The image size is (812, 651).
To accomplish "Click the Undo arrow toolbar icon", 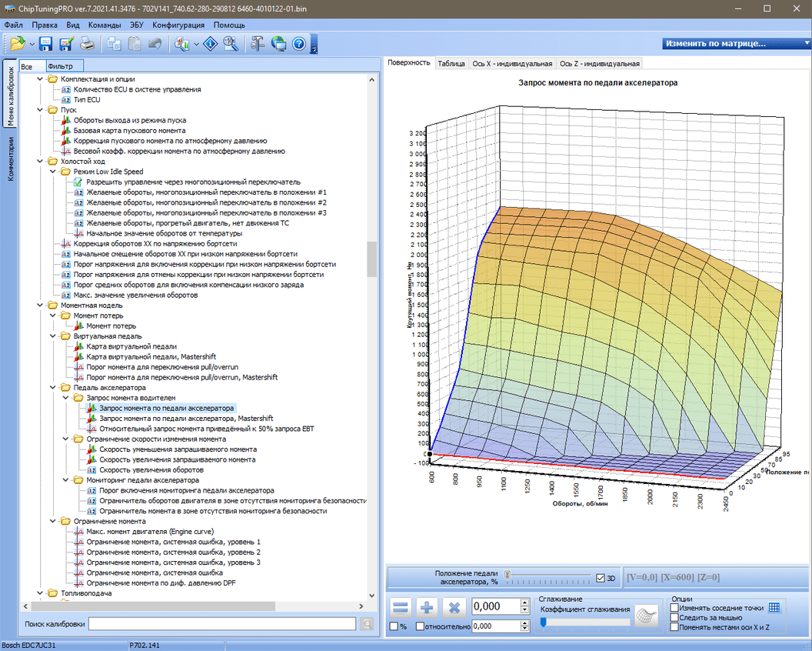I will (155, 44).
